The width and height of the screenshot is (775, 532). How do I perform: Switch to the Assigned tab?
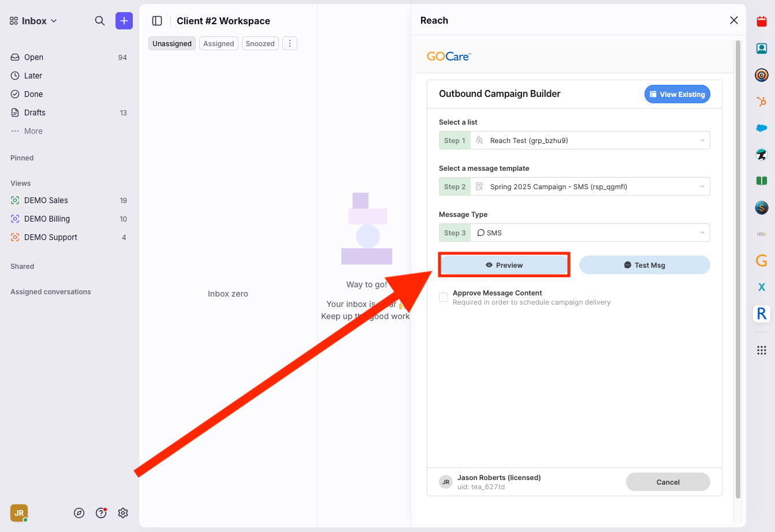[218, 44]
